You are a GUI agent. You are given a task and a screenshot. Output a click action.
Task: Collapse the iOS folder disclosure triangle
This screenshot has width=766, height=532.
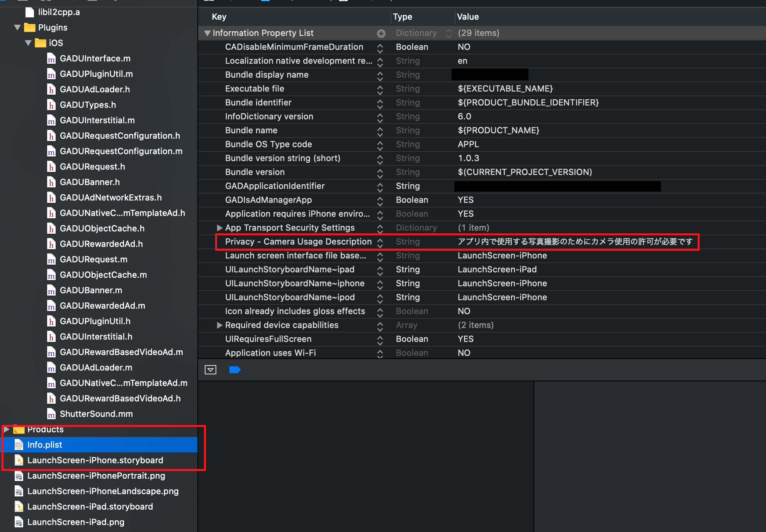click(x=28, y=43)
